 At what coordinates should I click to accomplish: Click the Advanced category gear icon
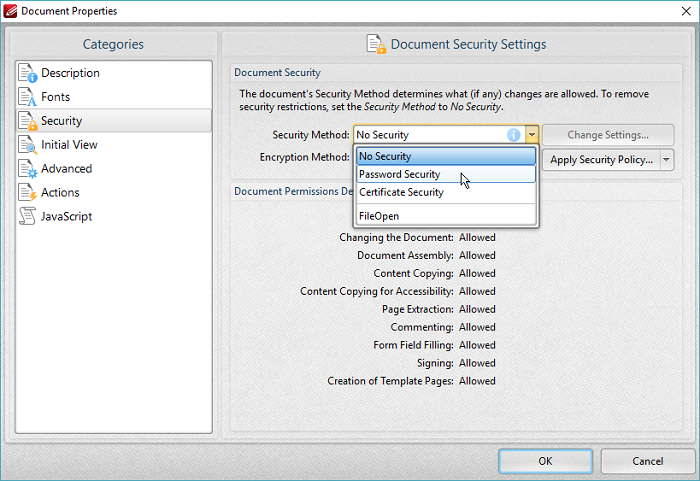pyautogui.click(x=28, y=169)
